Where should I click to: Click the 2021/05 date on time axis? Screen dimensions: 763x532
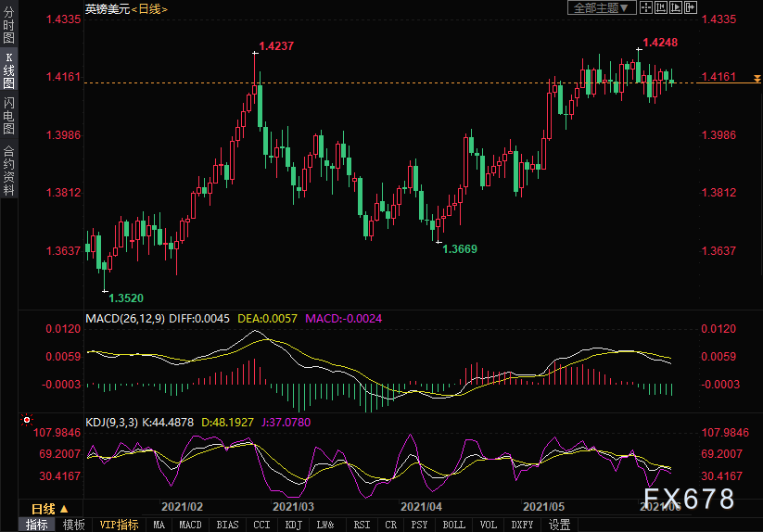point(543,507)
